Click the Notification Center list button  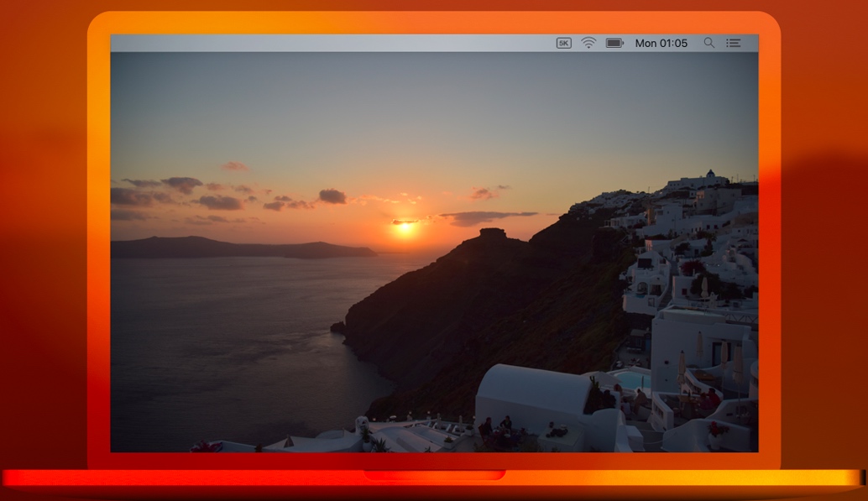click(x=733, y=43)
